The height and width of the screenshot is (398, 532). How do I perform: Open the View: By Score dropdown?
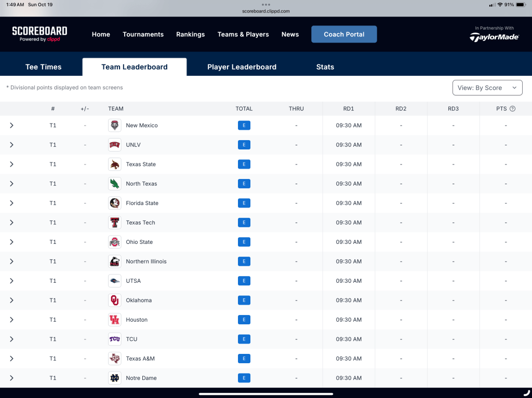[487, 88]
